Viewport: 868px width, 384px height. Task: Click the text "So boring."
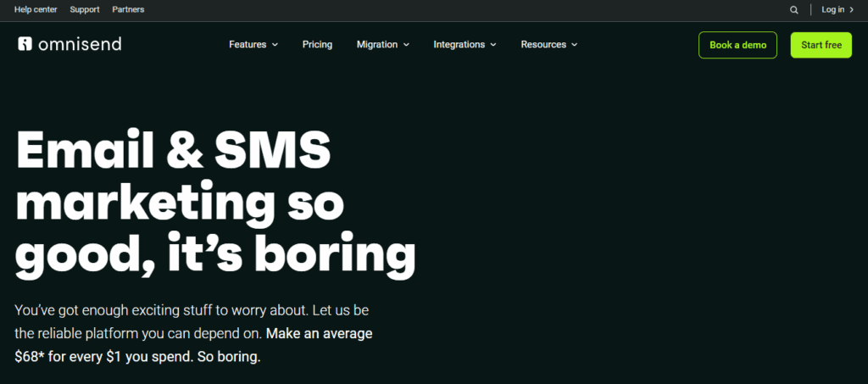[227, 357]
